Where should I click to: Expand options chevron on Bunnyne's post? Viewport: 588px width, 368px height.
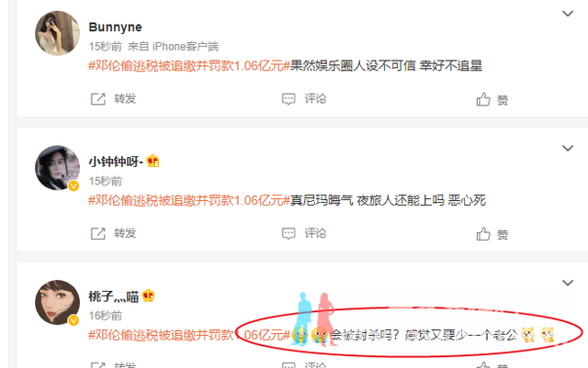click(568, 14)
